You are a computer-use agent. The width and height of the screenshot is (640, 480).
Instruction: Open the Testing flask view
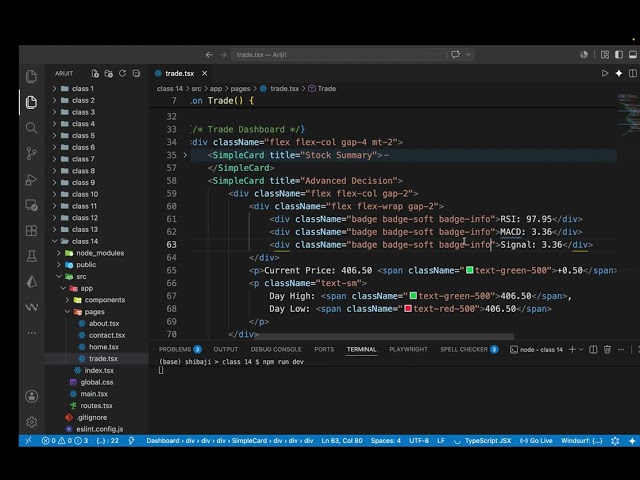31,256
